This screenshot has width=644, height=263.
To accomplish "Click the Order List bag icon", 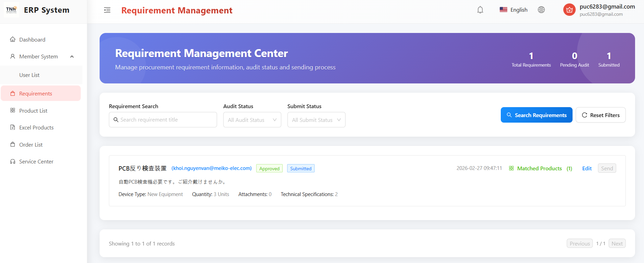I will (13, 144).
